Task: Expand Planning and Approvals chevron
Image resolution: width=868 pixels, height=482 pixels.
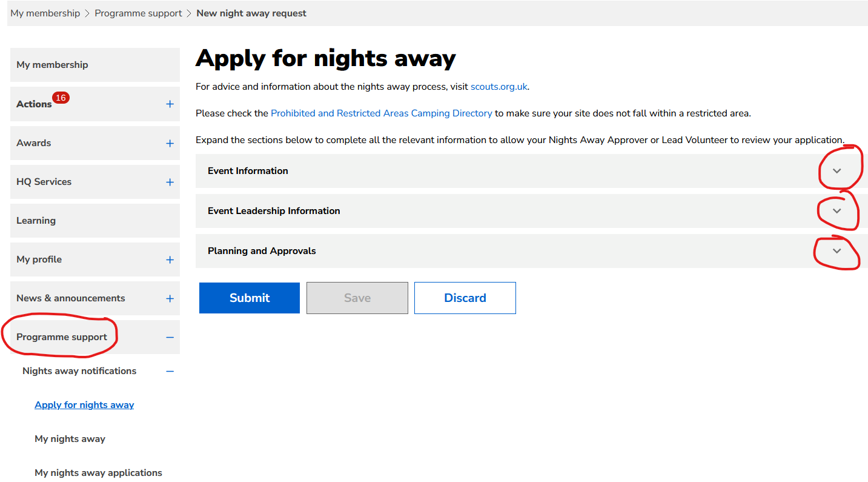Action: [837, 251]
